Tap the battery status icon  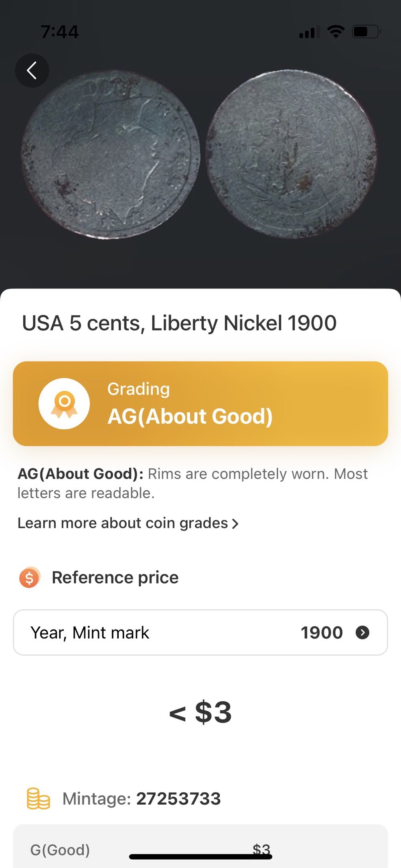(x=366, y=31)
